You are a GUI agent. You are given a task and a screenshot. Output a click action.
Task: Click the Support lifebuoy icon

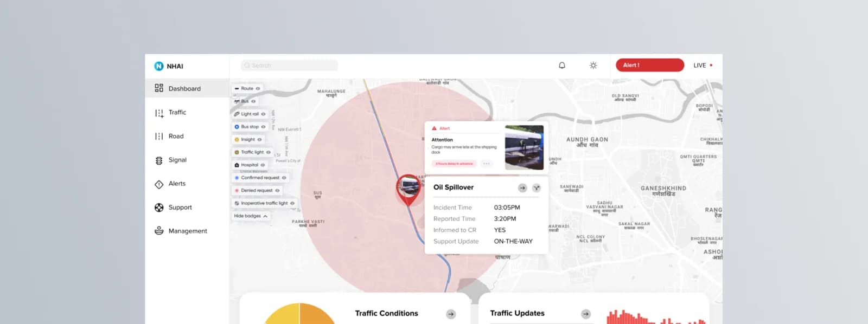click(159, 208)
